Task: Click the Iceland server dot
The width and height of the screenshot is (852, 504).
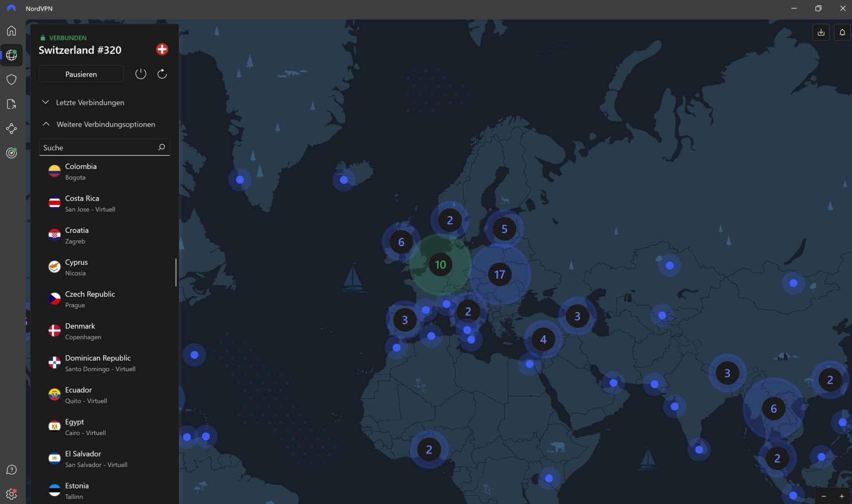Action: tap(344, 180)
